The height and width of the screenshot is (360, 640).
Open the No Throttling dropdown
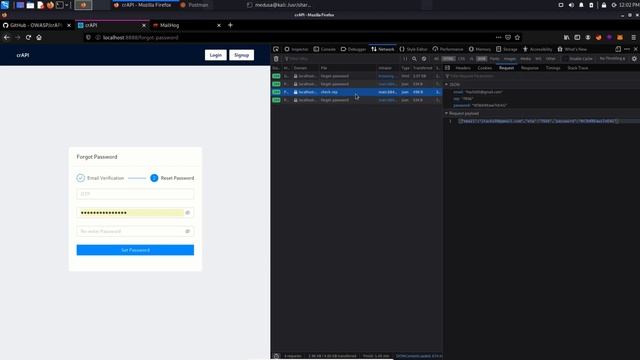[612, 59]
